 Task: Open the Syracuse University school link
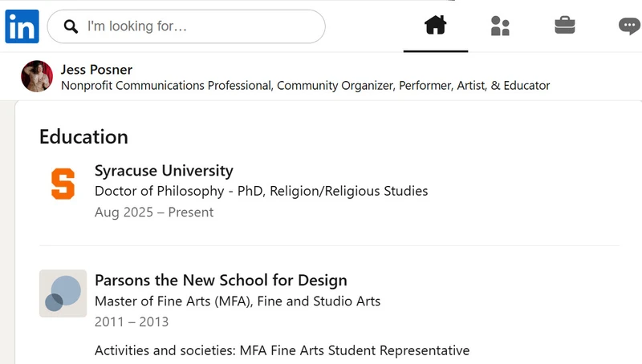point(164,170)
